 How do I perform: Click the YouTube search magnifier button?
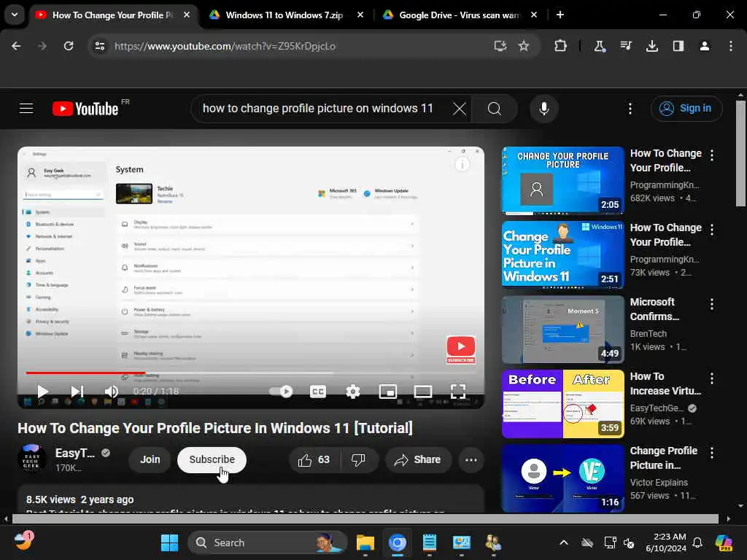pyautogui.click(x=495, y=109)
